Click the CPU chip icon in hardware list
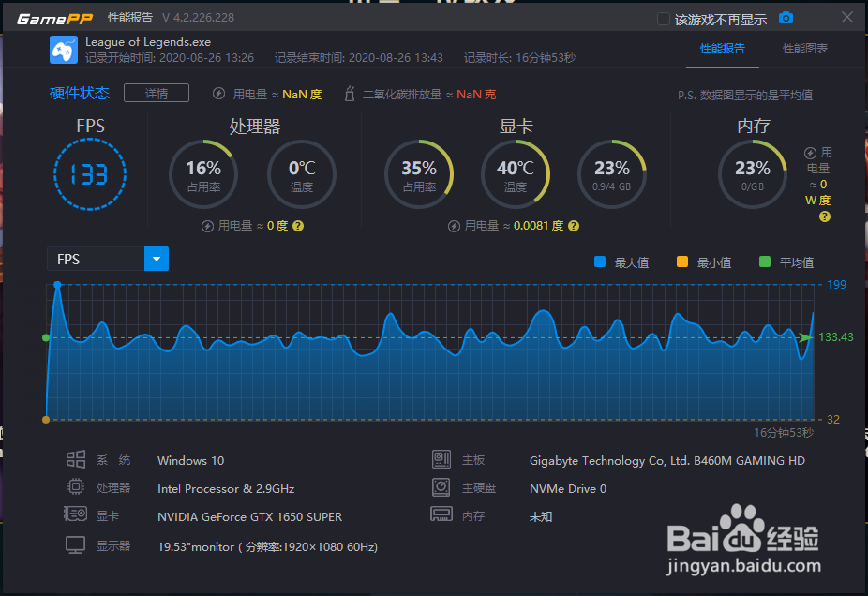The width and height of the screenshot is (868, 596). coord(76,486)
